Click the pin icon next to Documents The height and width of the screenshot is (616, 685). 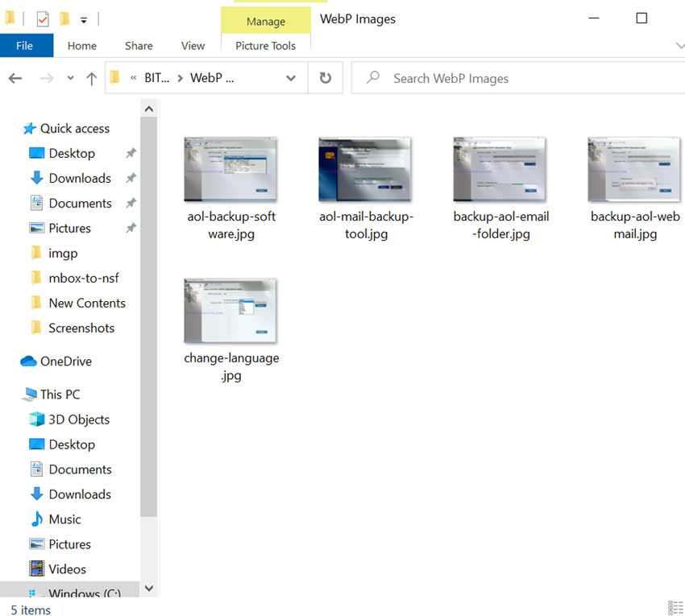(x=131, y=203)
